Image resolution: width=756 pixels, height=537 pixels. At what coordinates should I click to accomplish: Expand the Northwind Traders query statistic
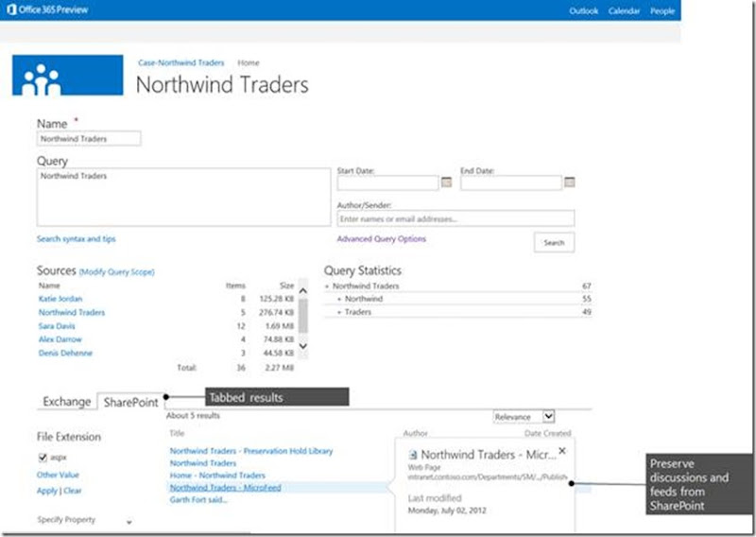[x=327, y=286]
